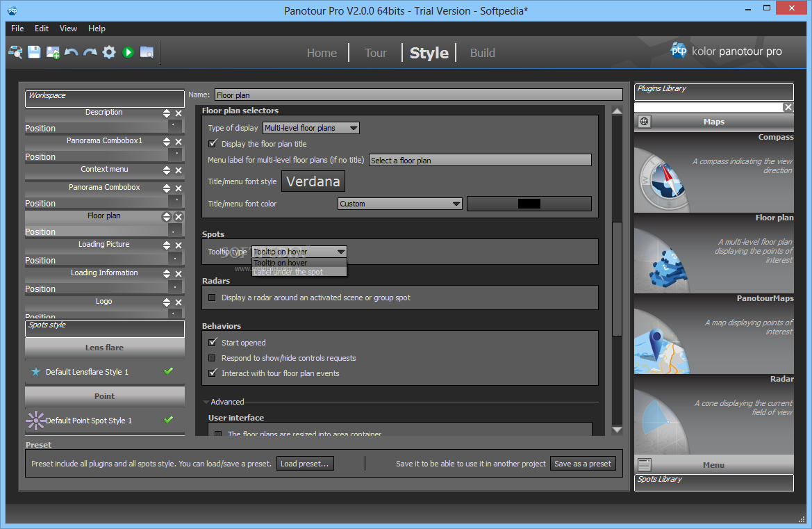This screenshot has width=812, height=529.
Task: Toggle green checkmark for Default Lensflare Style 1
Action: pyautogui.click(x=168, y=371)
